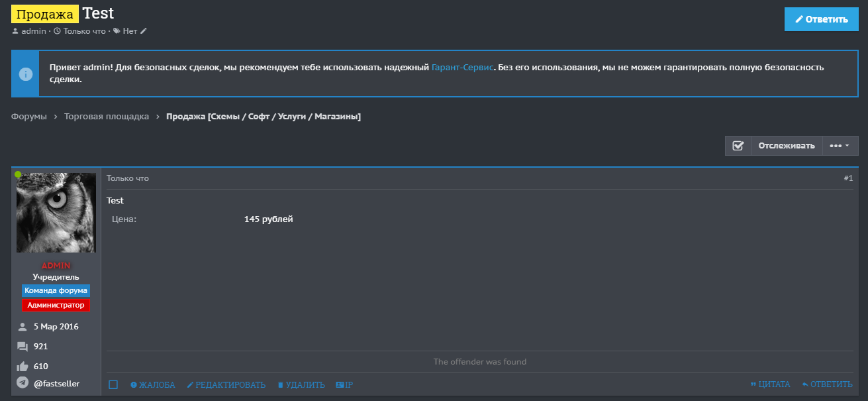Go to Торговая площадка breadcrumb

(107, 117)
